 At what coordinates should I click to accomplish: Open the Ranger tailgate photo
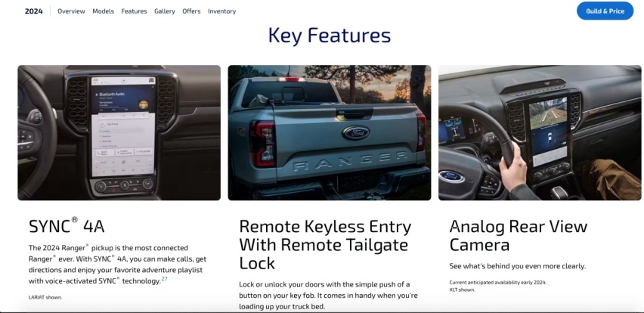(330, 132)
